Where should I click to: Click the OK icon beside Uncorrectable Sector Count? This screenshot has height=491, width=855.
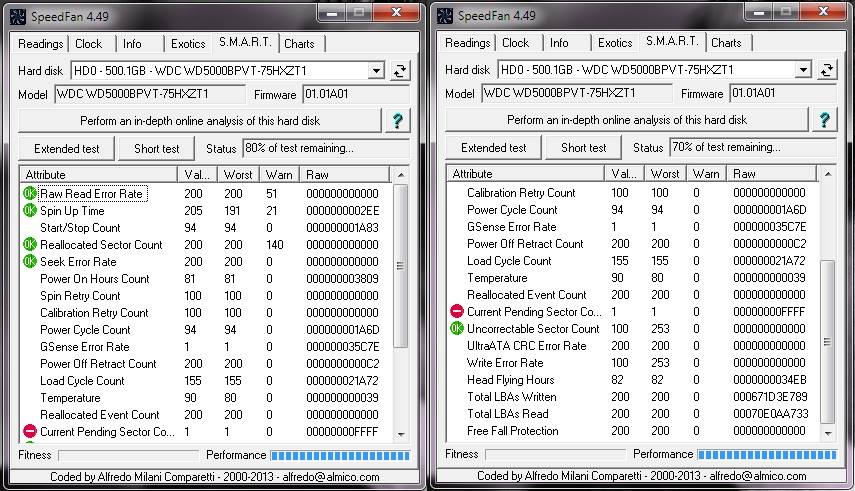[456, 329]
